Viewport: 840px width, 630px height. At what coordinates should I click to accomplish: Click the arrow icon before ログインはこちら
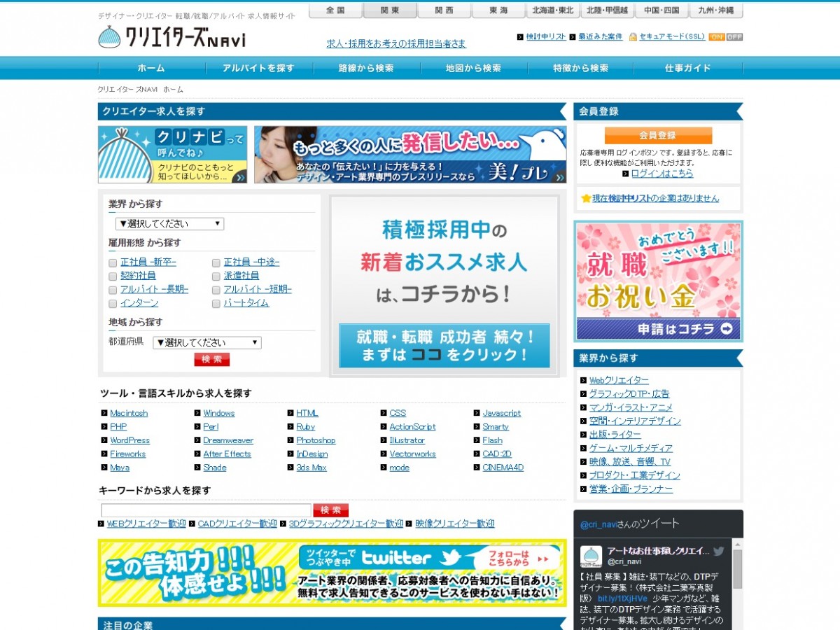626,174
